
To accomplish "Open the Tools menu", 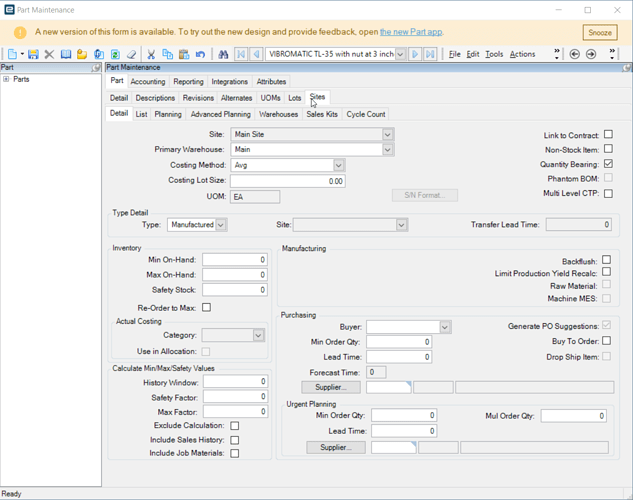I will coord(494,54).
